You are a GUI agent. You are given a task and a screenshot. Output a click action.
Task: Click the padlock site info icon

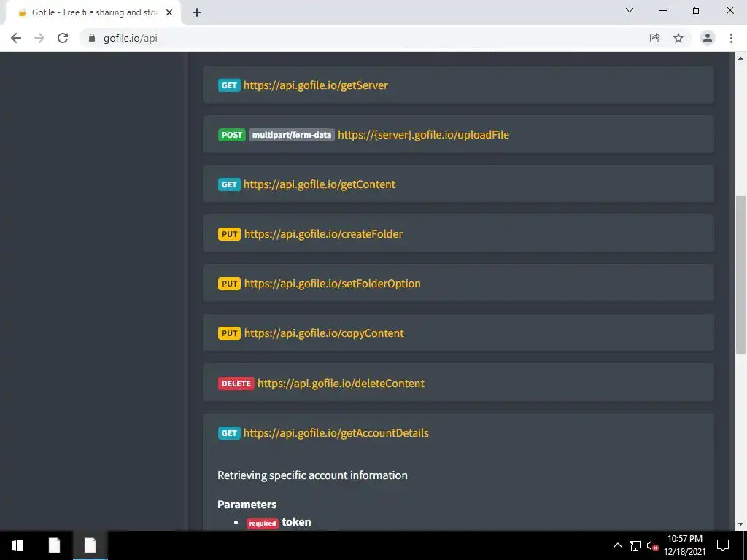point(92,38)
